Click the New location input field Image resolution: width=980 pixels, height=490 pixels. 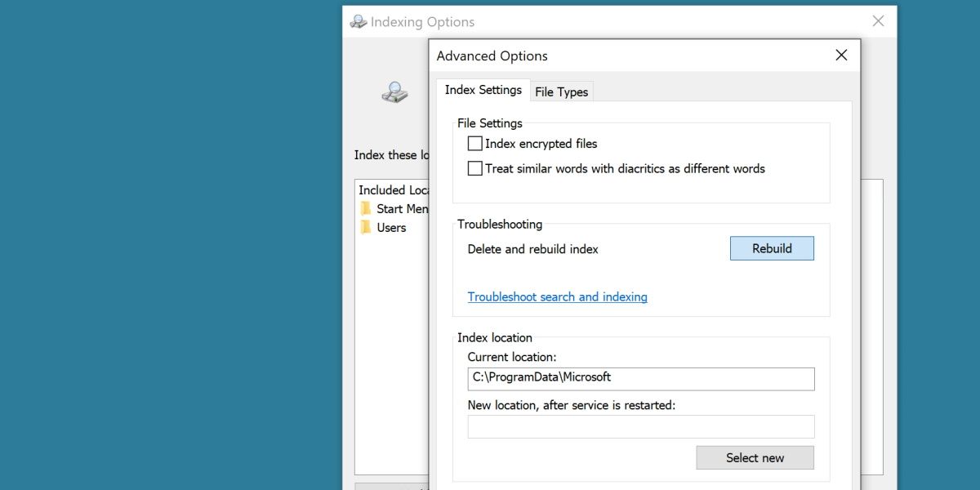640,426
